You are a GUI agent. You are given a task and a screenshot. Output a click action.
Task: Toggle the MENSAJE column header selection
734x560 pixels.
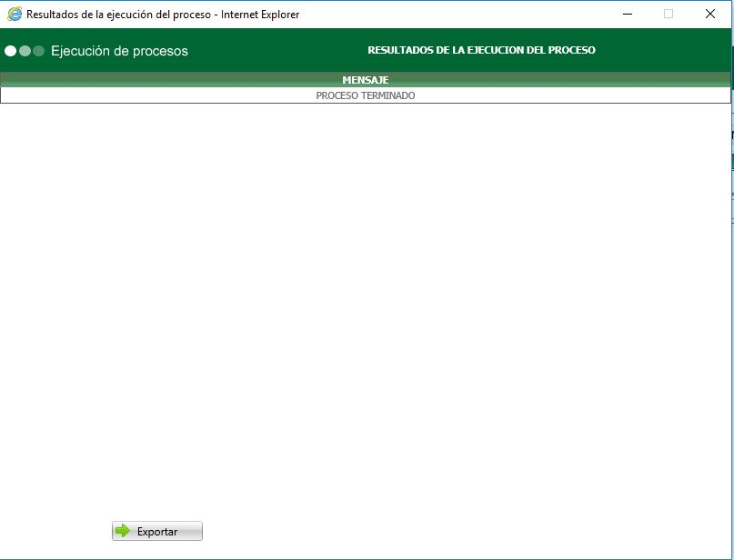point(367,80)
